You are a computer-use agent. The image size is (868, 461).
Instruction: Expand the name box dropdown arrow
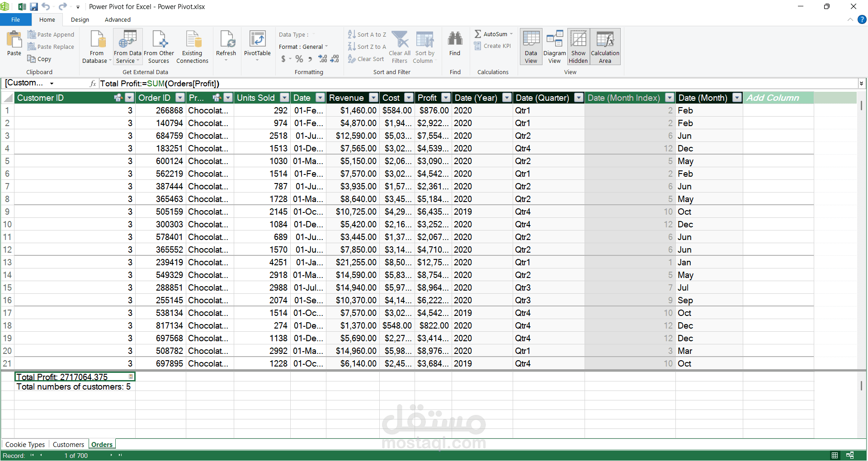point(52,84)
